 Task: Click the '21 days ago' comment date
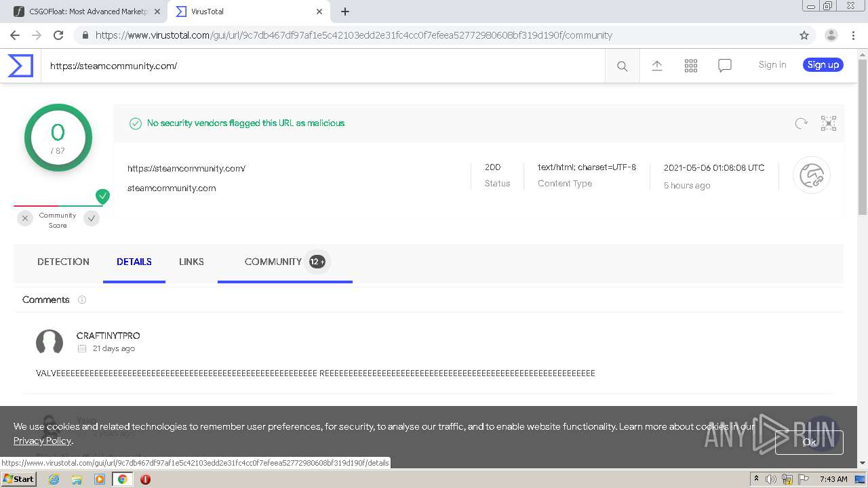point(114,348)
